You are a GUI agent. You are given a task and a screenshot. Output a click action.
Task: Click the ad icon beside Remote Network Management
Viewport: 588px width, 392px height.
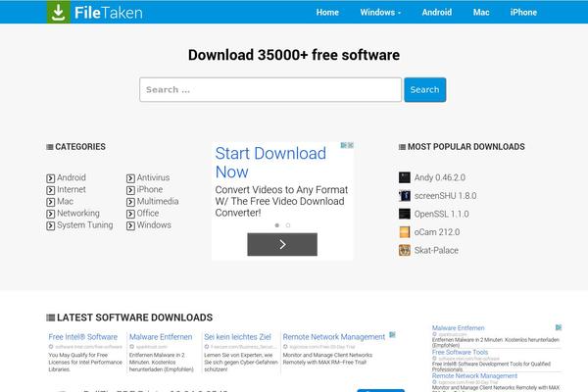click(x=392, y=334)
